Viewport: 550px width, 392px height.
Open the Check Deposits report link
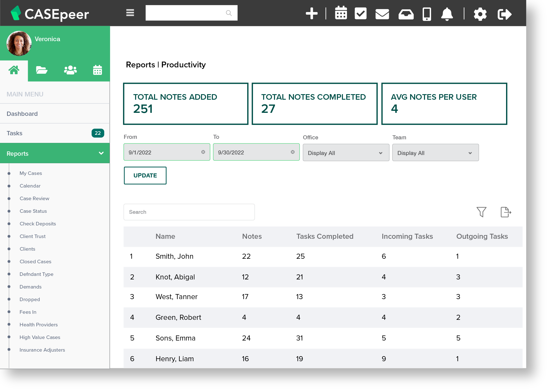point(38,224)
